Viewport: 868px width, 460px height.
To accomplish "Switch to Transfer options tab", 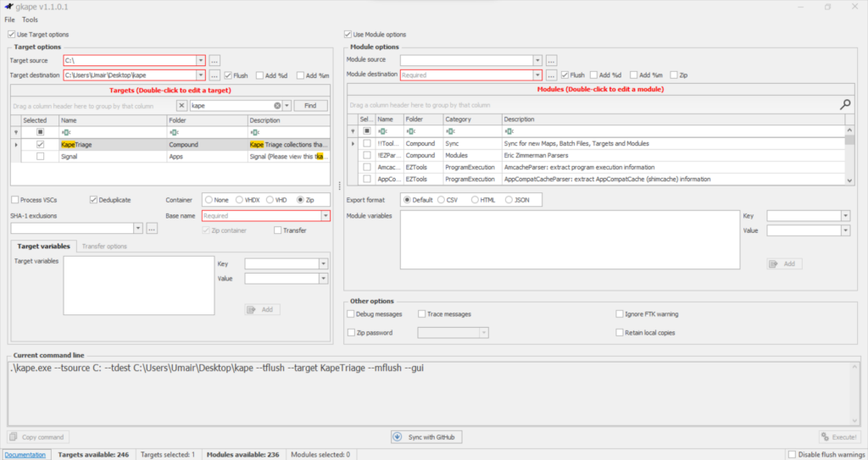I will (x=104, y=247).
